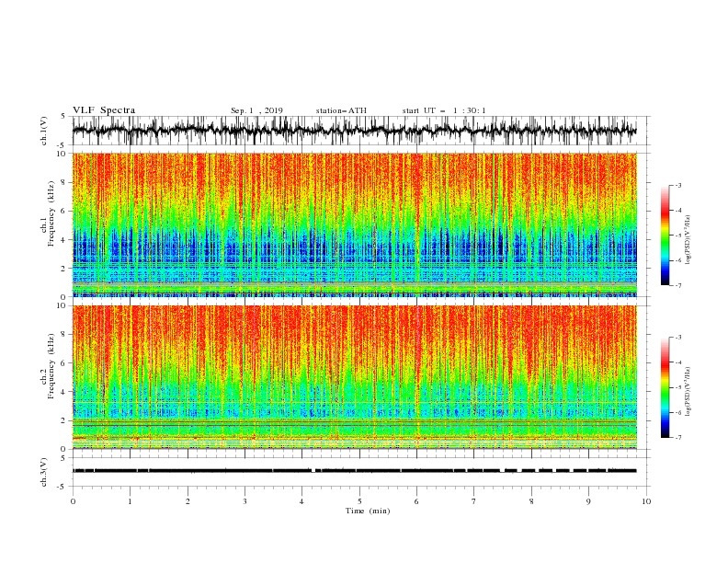Select the date text "Sep. 1 , 2019"
This screenshot has width=728, height=563.
point(256,110)
